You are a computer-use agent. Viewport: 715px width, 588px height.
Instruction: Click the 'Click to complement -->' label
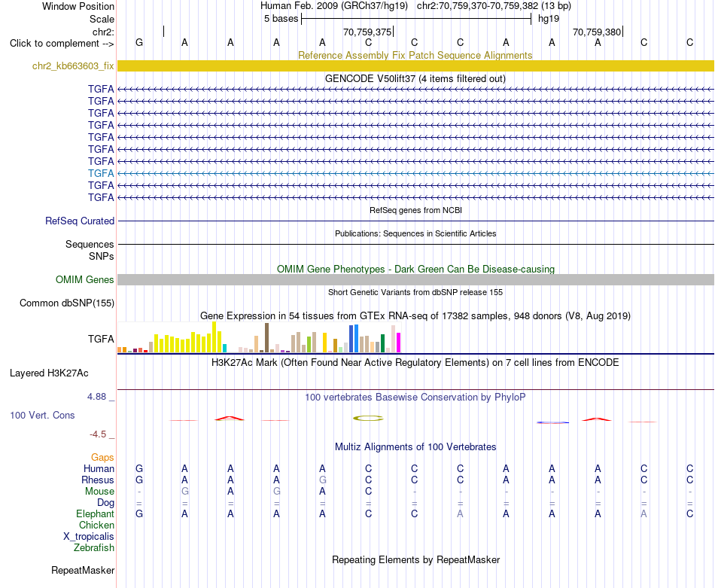[x=62, y=44]
